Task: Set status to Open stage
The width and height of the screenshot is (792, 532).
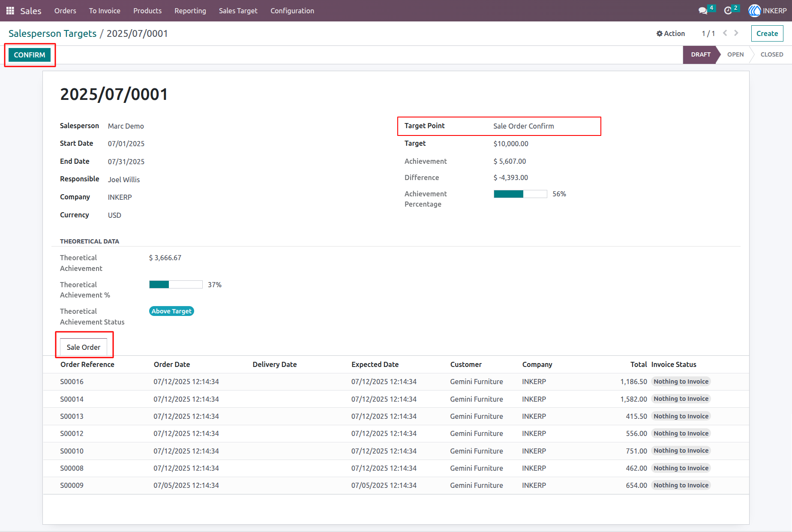Action: pos(735,54)
